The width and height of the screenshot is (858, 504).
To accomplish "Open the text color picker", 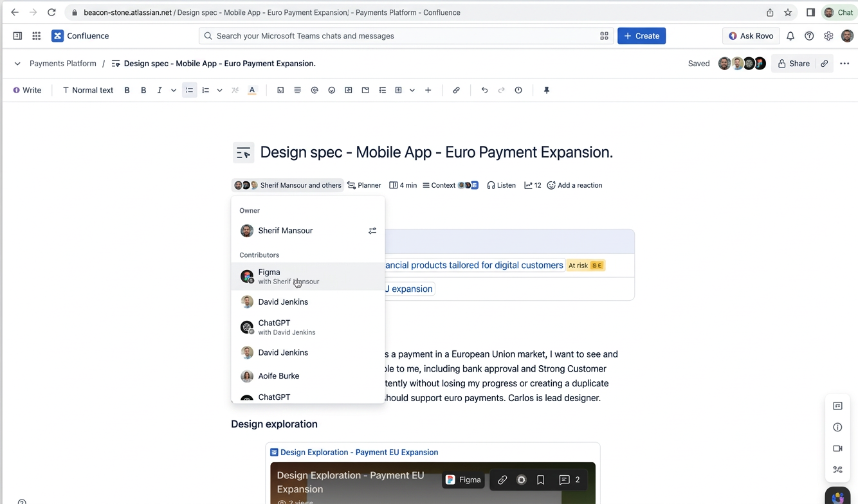I will 252,91.
